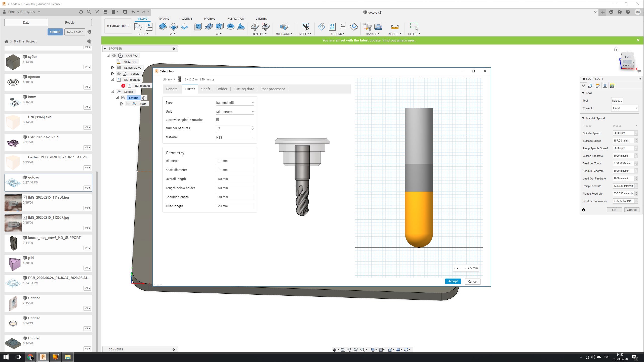
Task: Click the tool Select... button in Slot panel
Action: pyautogui.click(x=617, y=101)
